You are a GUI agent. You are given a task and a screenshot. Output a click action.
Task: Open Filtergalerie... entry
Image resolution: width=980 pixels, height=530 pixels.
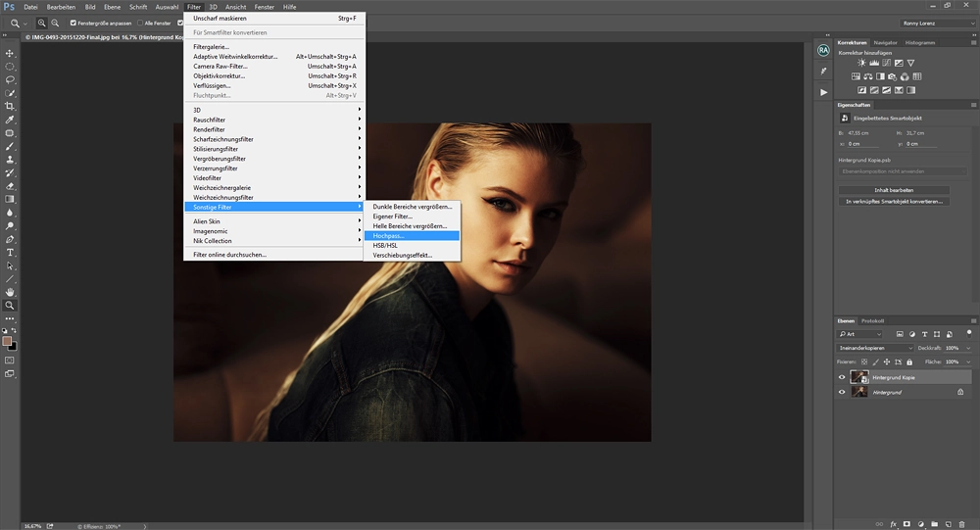coord(274,47)
